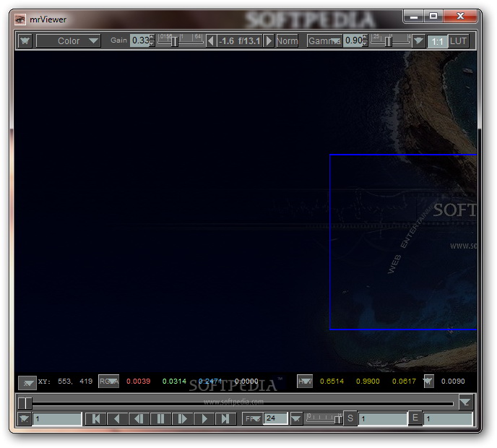
Task: Open the dropdown arrow next to 1:1
Action: [x=418, y=41]
